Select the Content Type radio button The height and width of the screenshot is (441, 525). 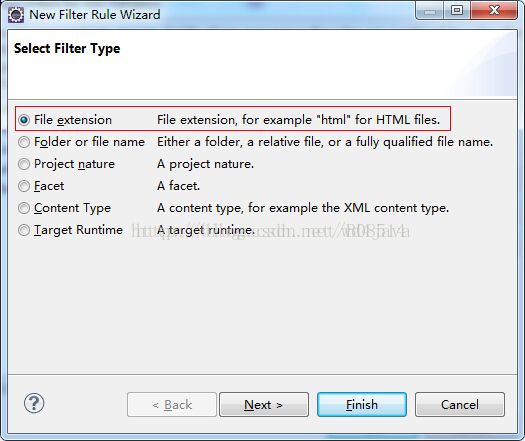coord(24,208)
